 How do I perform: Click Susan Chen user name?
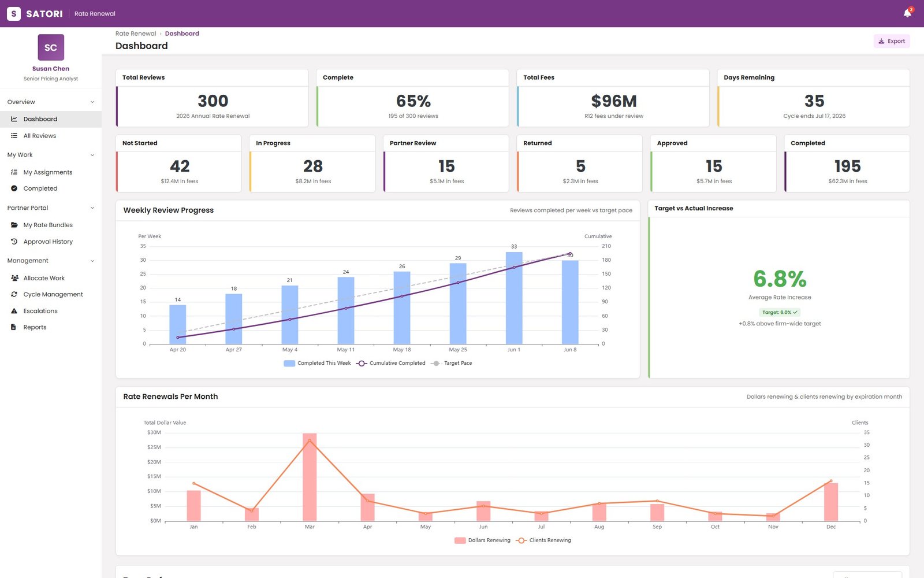coord(51,69)
